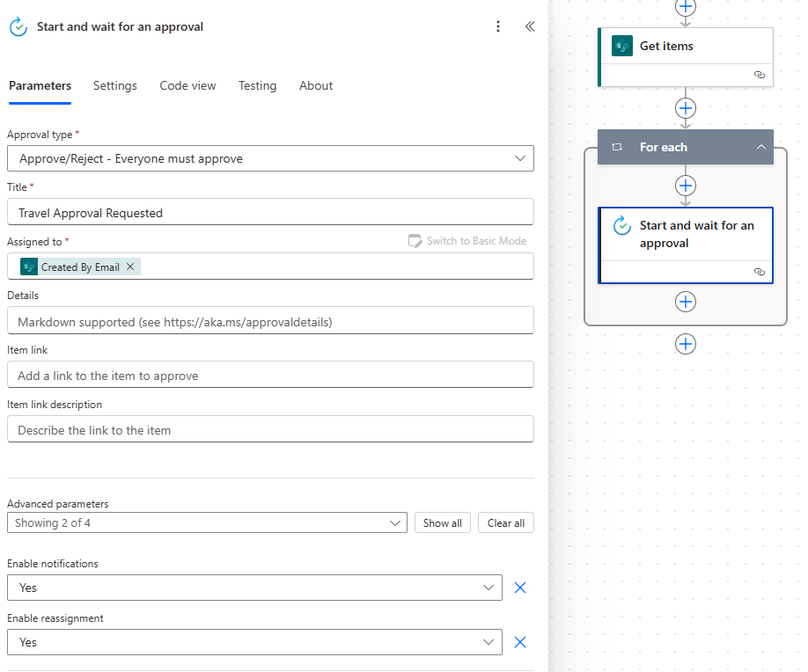The image size is (808, 672).
Task: Open the About tab
Action: [x=316, y=85]
